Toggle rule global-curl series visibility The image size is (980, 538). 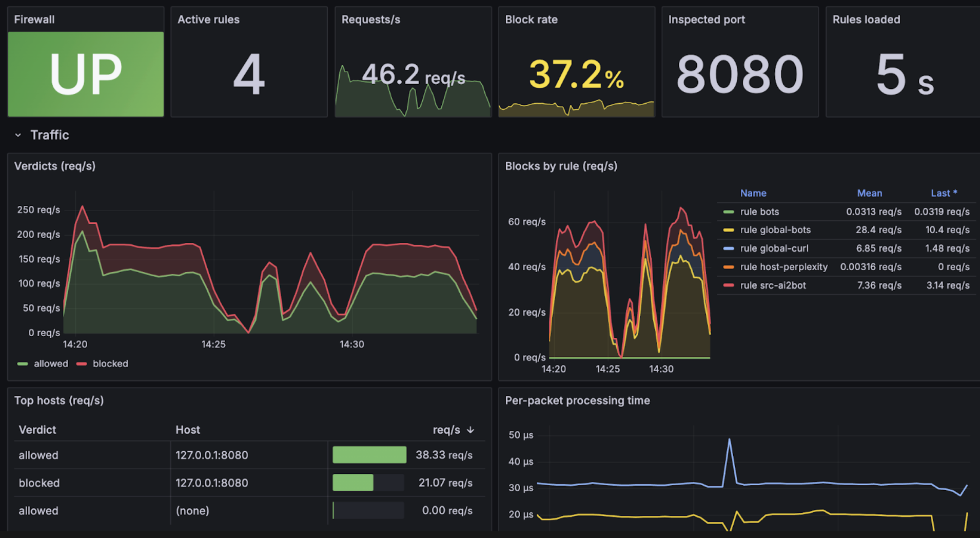[774, 248]
